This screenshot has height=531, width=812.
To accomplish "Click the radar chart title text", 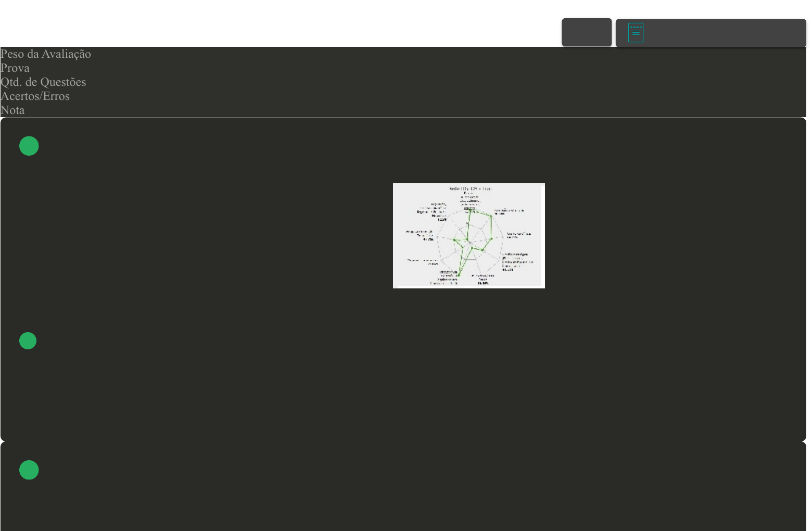I will tap(470, 188).
